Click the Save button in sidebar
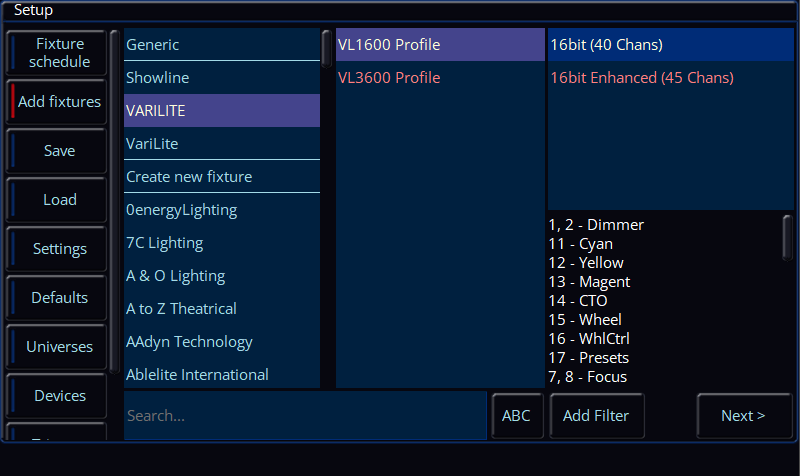 coord(57,151)
